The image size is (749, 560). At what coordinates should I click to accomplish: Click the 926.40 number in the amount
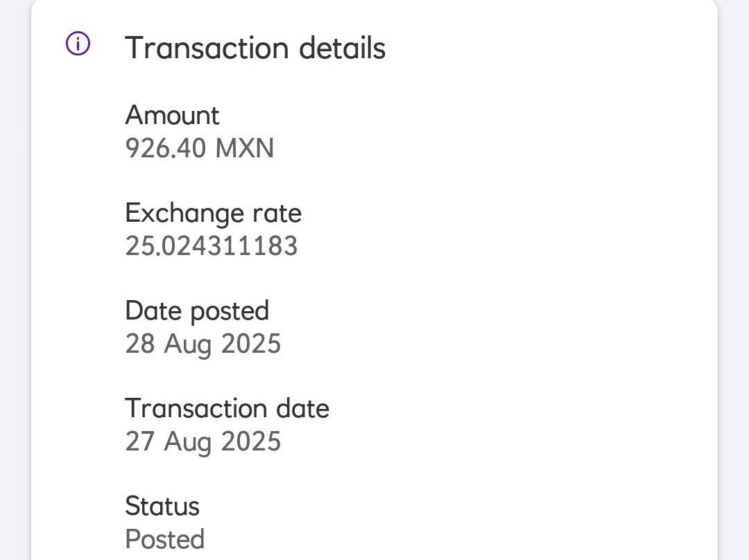[x=164, y=148]
